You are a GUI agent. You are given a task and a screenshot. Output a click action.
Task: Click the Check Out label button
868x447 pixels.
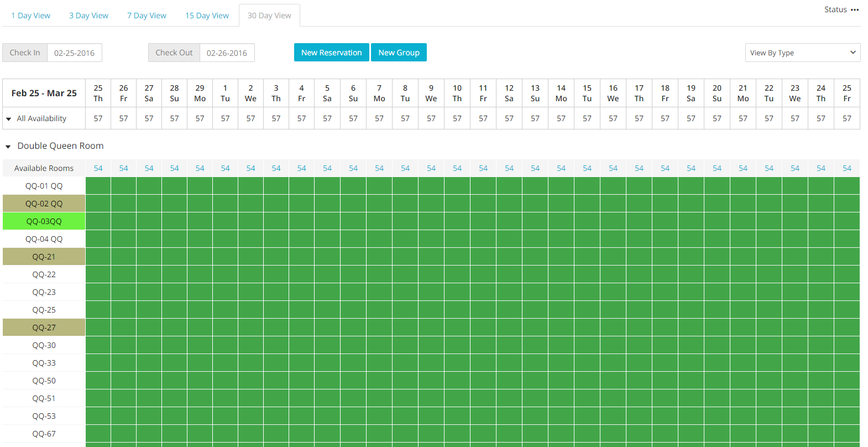[174, 53]
